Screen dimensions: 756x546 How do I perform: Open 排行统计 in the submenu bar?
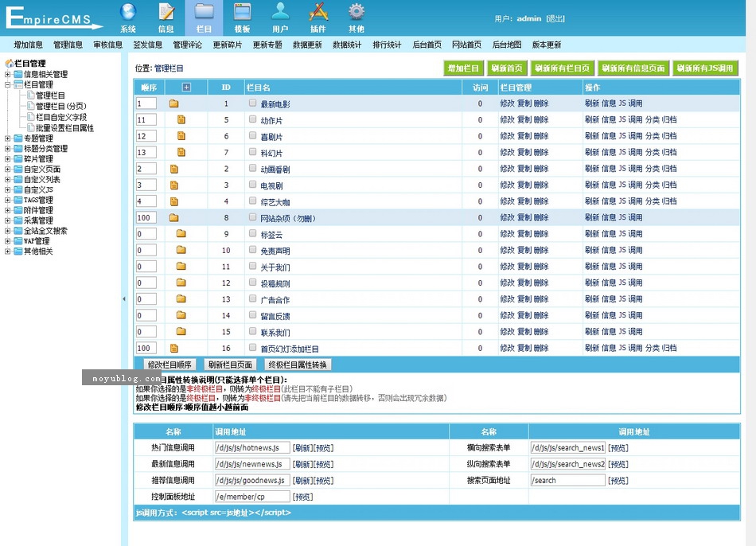coord(388,45)
